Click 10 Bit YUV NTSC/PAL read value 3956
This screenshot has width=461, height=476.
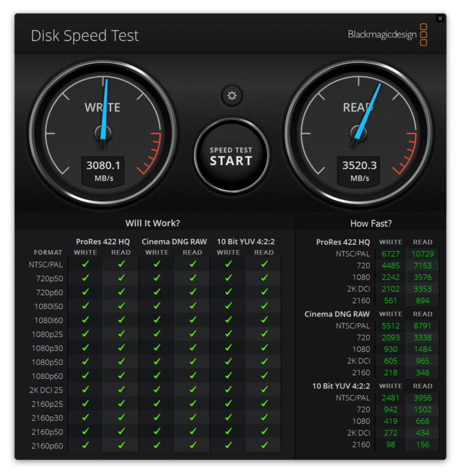tap(423, 398)
